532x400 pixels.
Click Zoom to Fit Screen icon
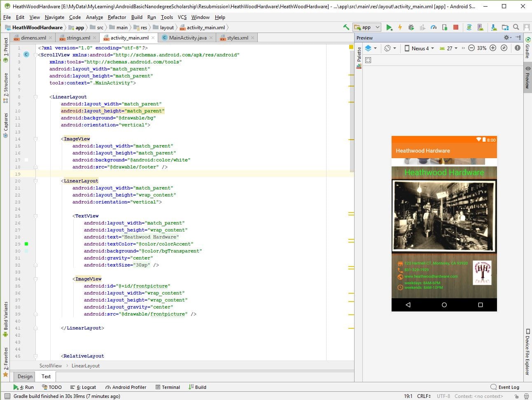click(x=504, y=48)
